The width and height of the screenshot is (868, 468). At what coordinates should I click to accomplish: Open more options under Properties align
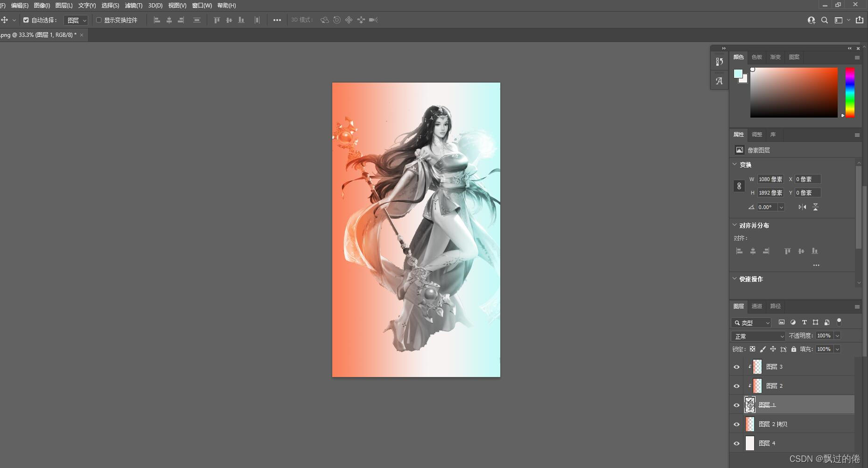(816, 265)
